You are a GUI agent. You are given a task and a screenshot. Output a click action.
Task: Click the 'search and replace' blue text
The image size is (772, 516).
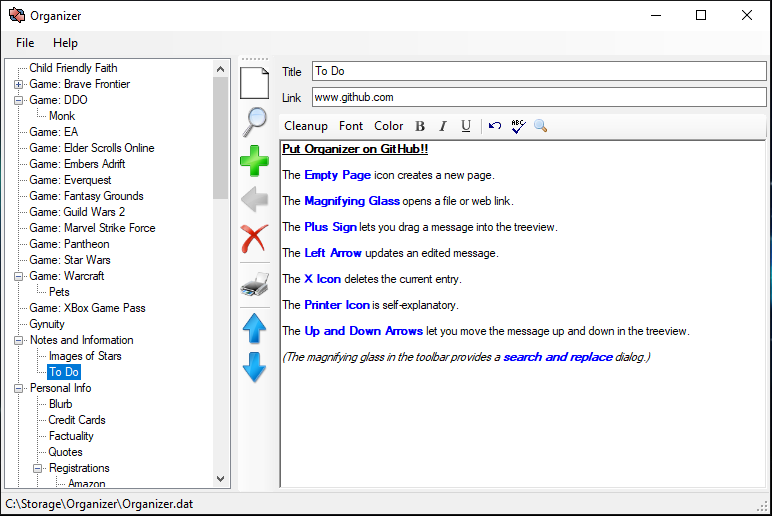pos(558,357)
